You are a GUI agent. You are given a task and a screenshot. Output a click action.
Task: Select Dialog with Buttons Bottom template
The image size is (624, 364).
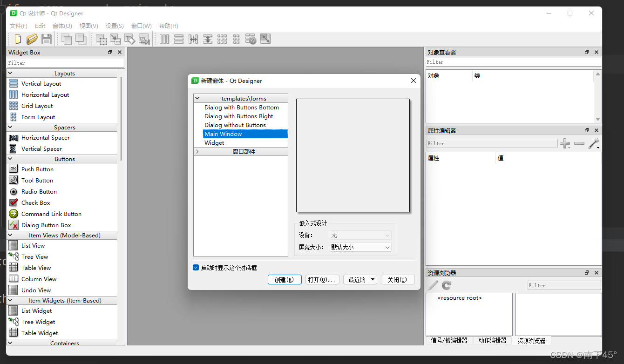(x=241, y=107)
